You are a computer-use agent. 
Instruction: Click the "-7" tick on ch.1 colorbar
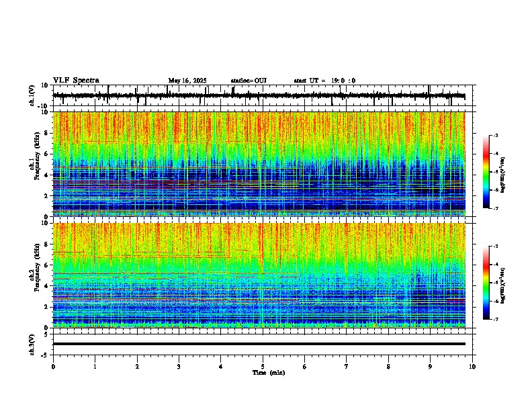pyautogui.click(x=495, y=208)
